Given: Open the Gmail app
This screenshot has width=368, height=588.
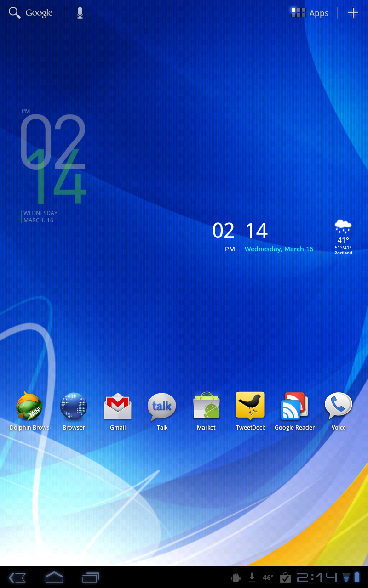Looking at the screenshot, I should click(x=118, y=407).
